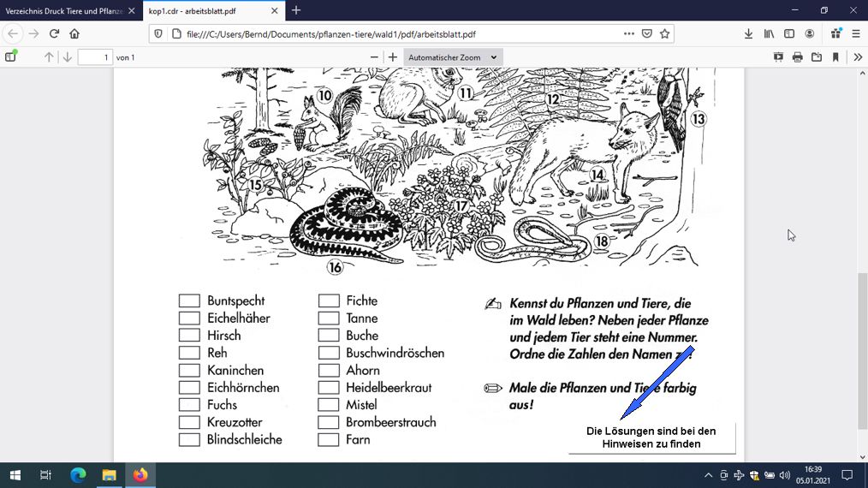Switch to Verzeichnis Druck Tiere tab
The height and width of the screenshot is (488, 868).
click(71, 10)
